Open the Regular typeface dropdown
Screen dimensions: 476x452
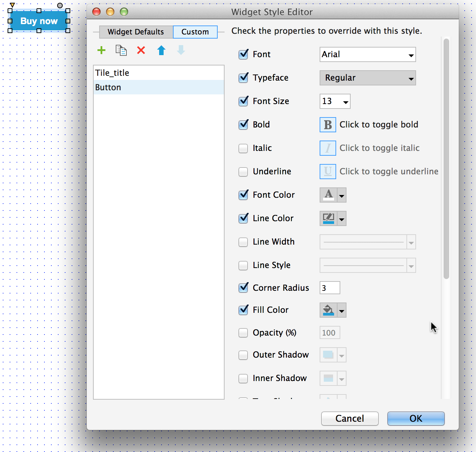tap(368, 78)
